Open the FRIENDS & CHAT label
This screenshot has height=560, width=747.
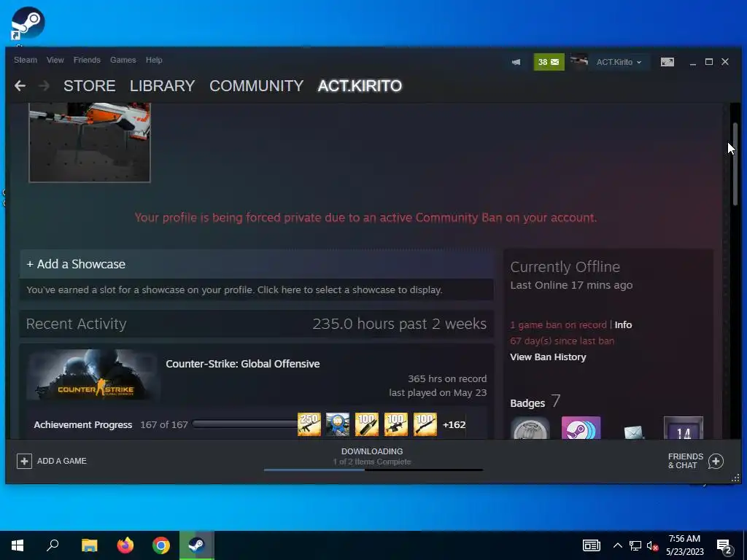[x=686, y=461]
